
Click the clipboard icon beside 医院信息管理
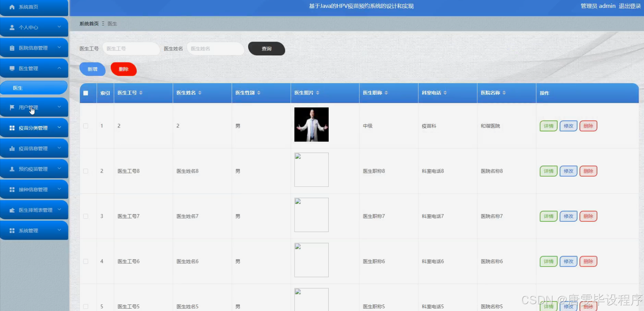click(x=12, y=48)
